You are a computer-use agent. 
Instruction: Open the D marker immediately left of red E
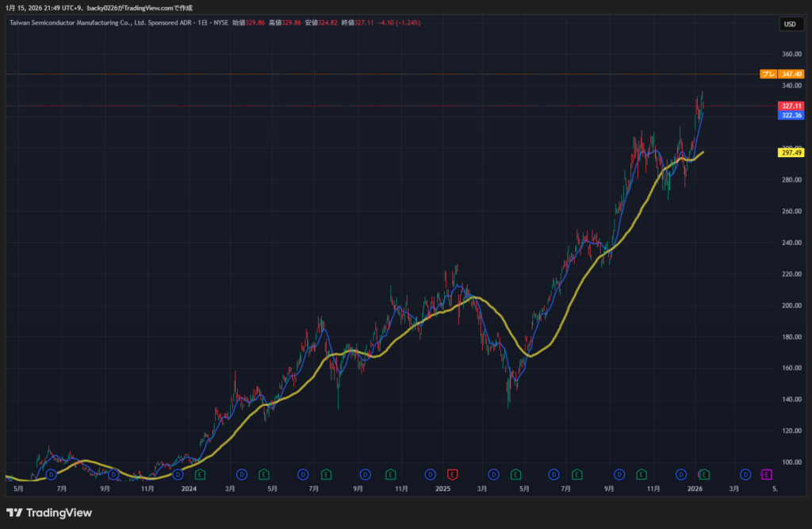point(431,474)
